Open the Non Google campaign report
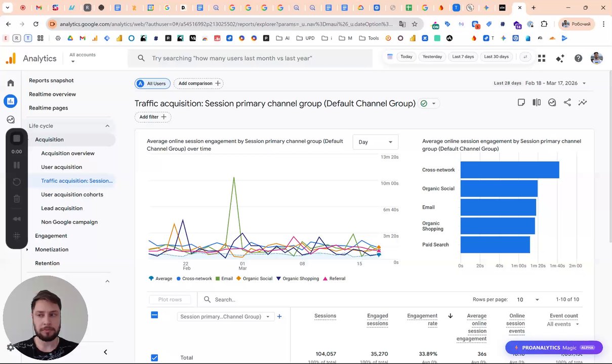 point(69,222)
